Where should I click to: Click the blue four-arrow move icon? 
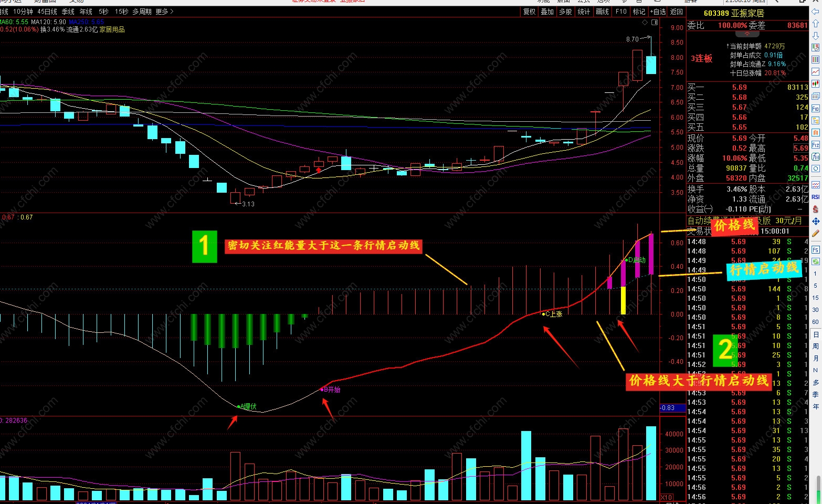click(x=816, y=221)
